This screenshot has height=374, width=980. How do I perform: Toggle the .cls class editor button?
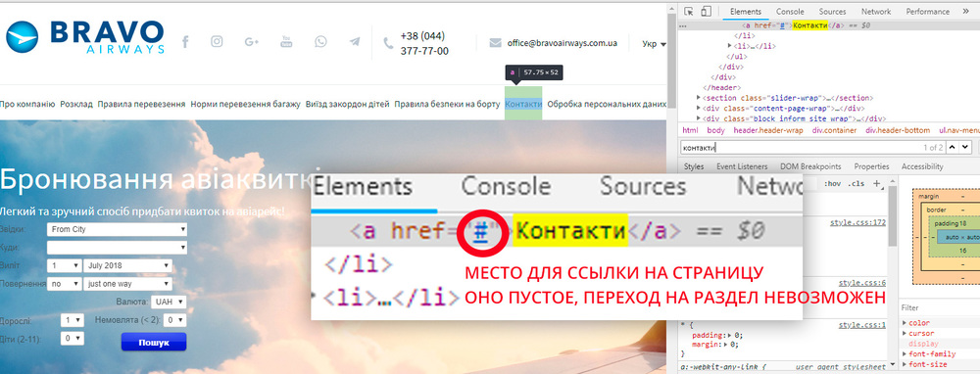click(857, 183)
